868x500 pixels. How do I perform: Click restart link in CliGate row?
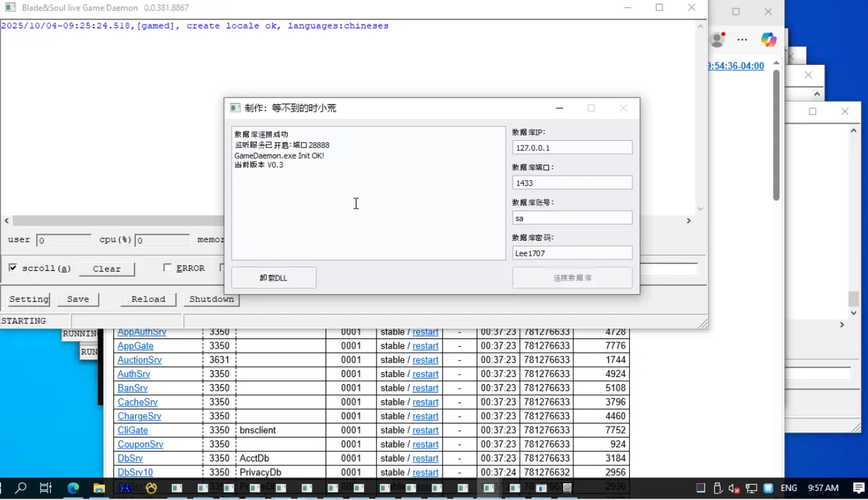point(425,431)
